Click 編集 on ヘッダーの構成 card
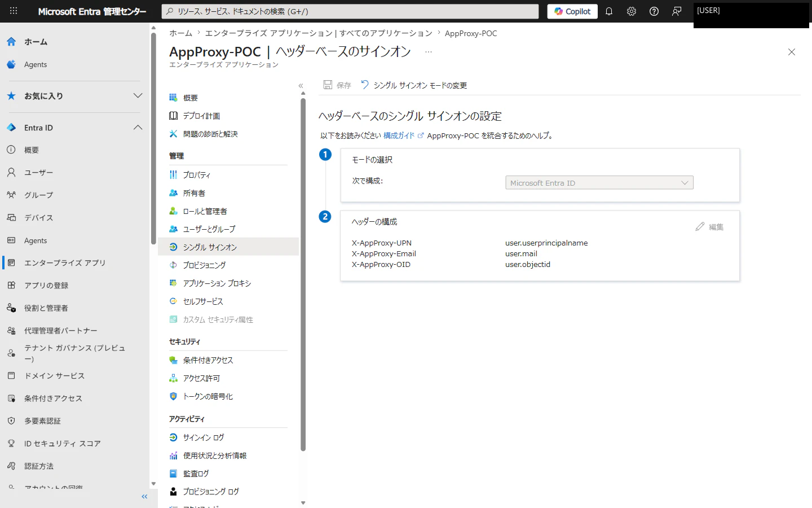 point(709,227)
